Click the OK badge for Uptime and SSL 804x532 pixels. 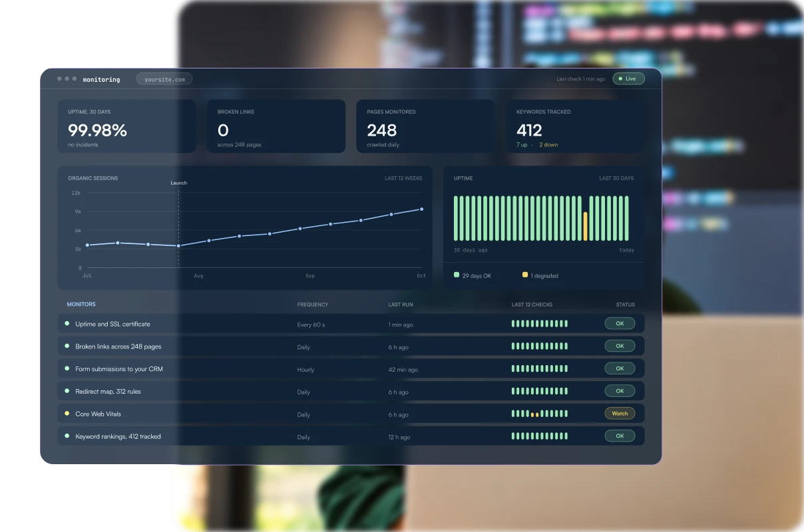620,324
